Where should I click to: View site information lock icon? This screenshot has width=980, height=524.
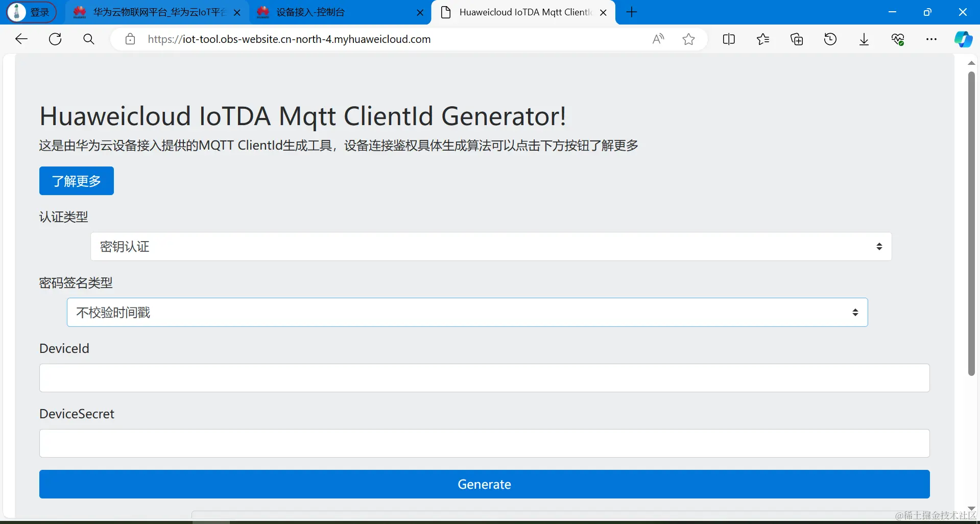tap(130, 39)
